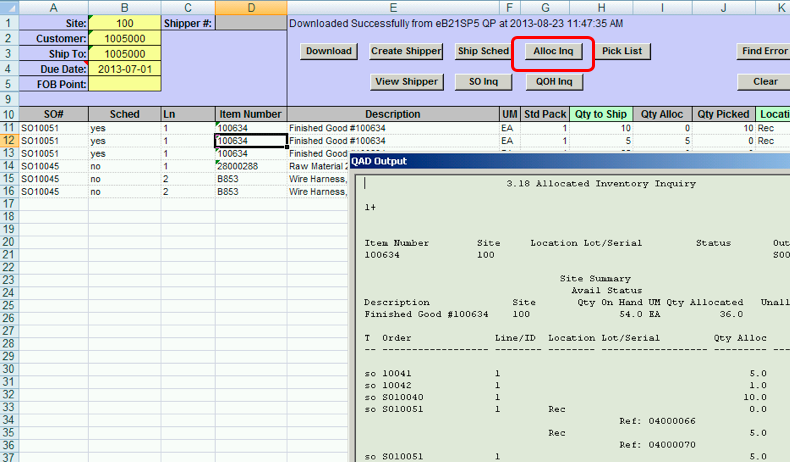Select Qty to Ship value 10 in row 11
The image size is (790, 462).
(x=601, y=128)
